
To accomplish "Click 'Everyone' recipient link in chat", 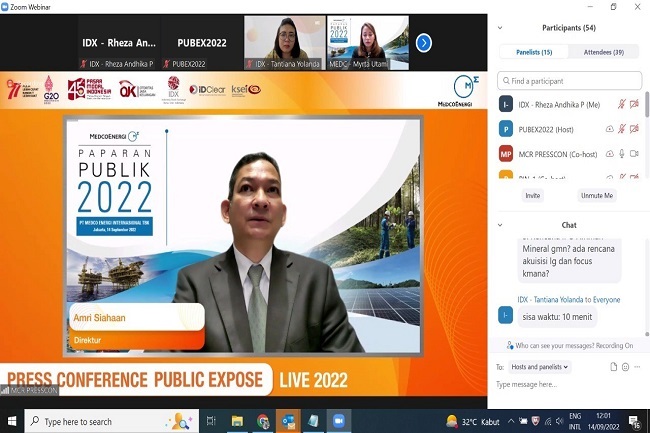I will (x=606, y=300).
